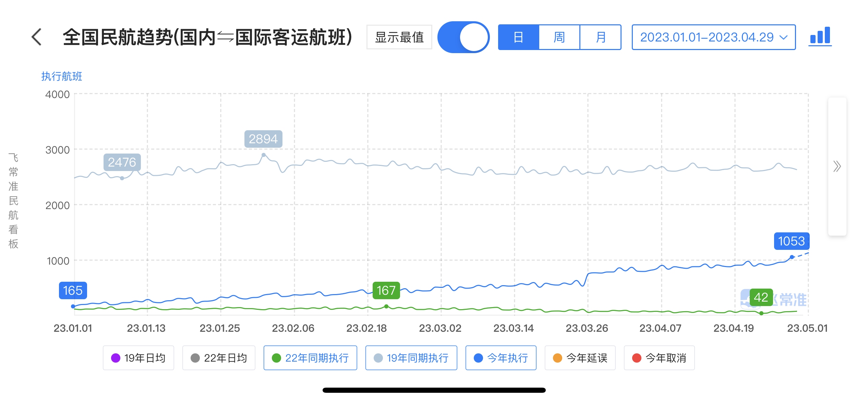Switch to the 周 tab

point(559,37)
